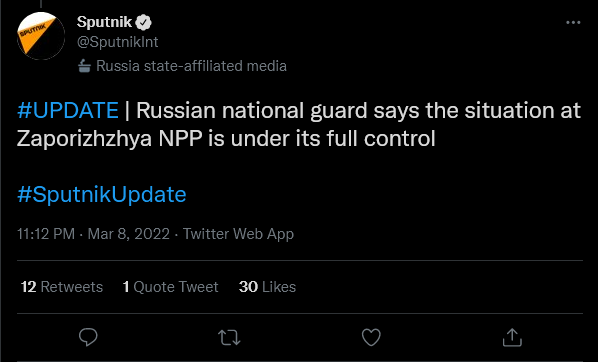This screenshot has width=598, height=362.
Task: Open the Sputnik profile avatar
Action: [x=41, y=36]
